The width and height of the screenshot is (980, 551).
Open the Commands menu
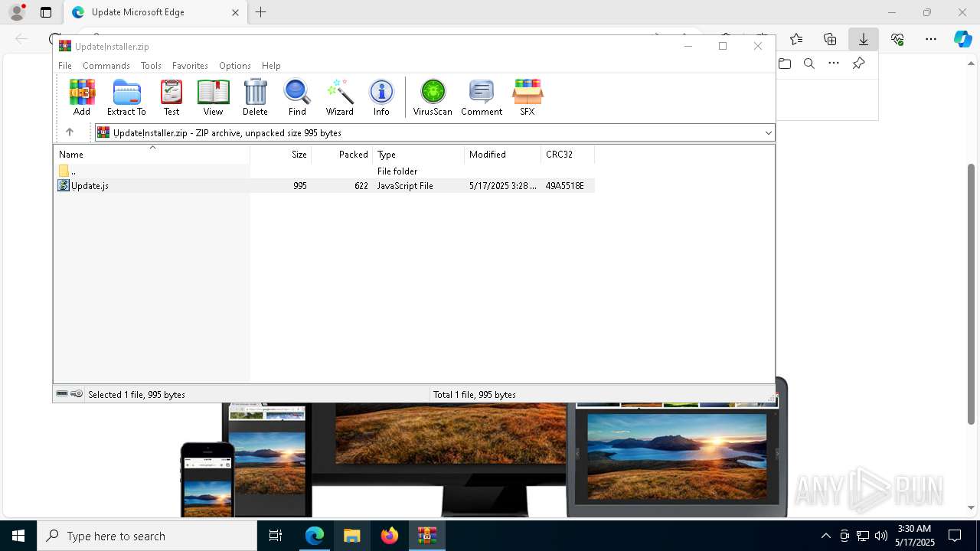tap(106, 66)
